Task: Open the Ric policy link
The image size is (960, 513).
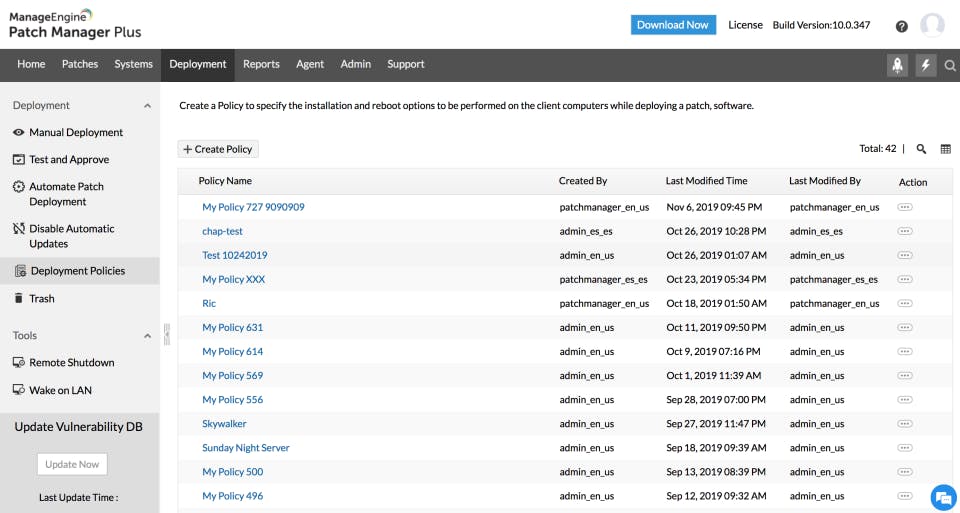Action: click(209, 303)
